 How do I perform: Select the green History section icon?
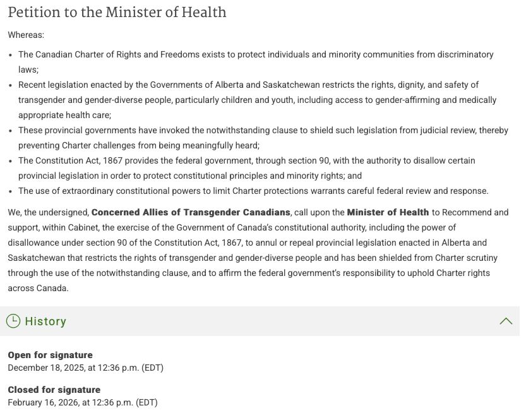click(x=12, y=321)
